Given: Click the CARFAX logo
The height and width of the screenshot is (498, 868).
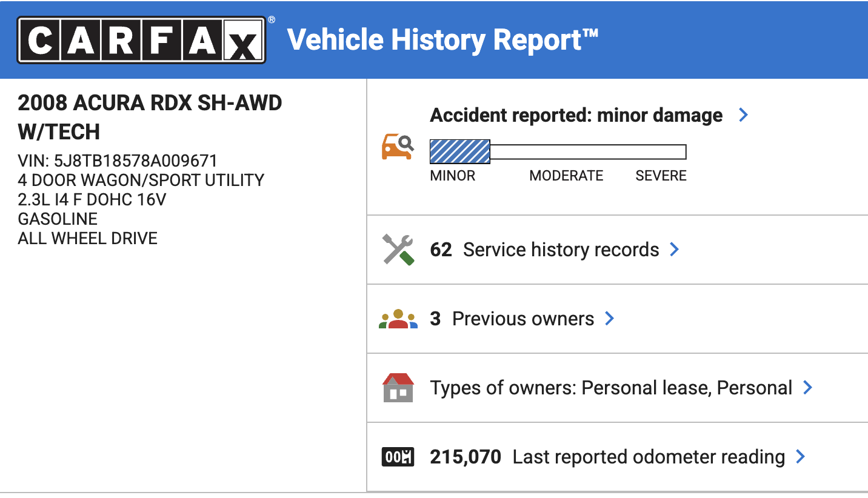Looking at the screenshot, I should coord(141,40).
